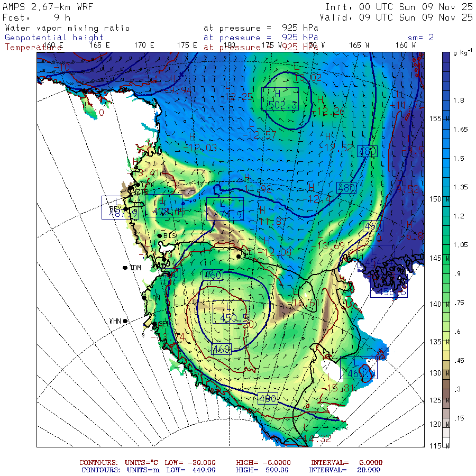Click the blue "HIGH= 500.00" legend text
This screenshot has height=476, width=476.
(262, 470)
